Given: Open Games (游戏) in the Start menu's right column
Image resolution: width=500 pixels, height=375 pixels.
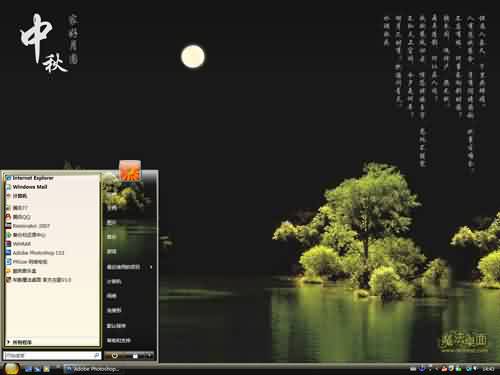Looking at the screenshot, I should pyautogui.click(x=112, y=252).
